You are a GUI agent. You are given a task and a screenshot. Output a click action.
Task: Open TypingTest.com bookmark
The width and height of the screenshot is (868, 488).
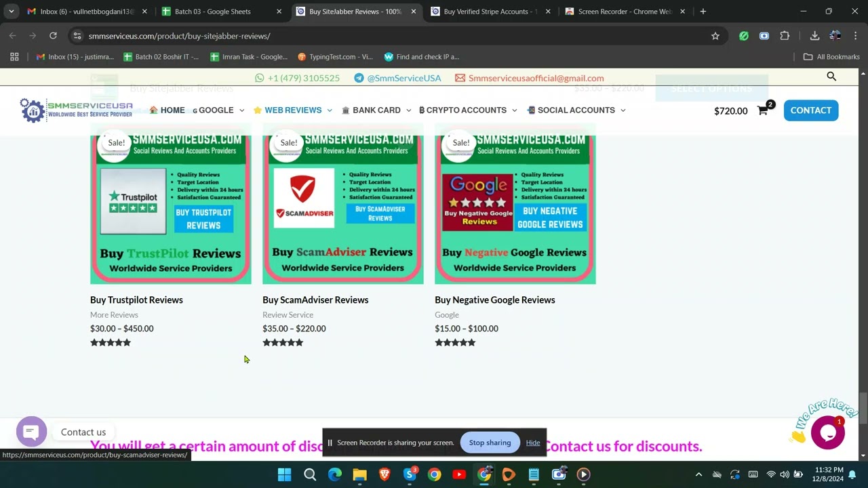336,57
